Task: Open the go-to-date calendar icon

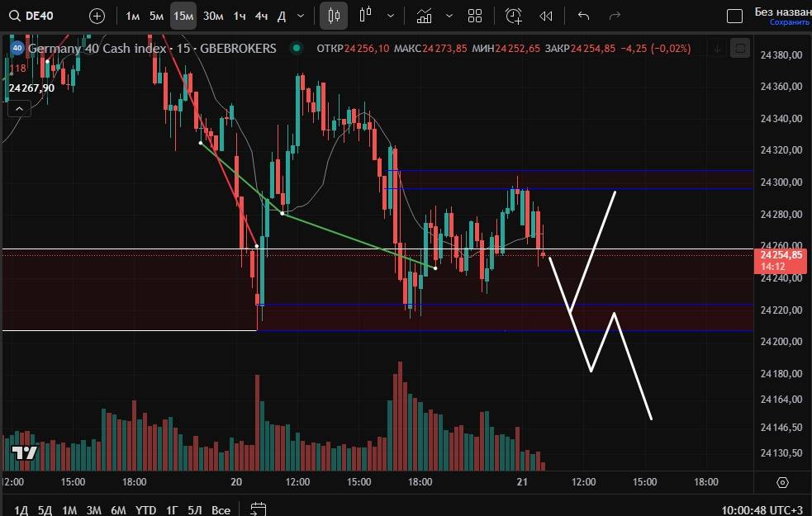Action: coord(258,509)
